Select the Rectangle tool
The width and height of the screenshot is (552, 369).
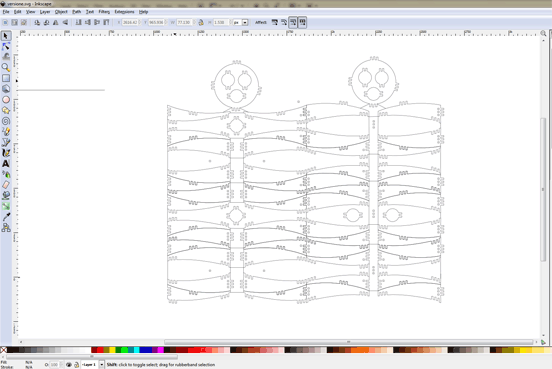pyautogui.click(x=6, y=78)
